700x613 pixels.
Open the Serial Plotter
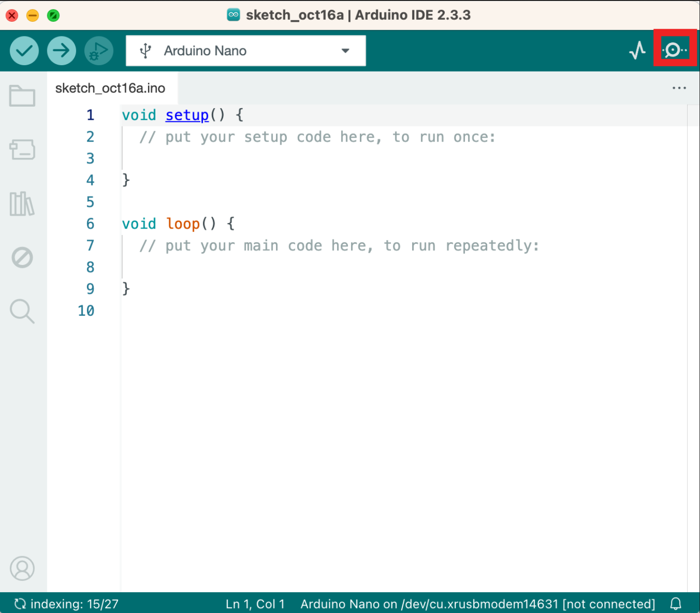pyautogui.click(x=637, y=50)
